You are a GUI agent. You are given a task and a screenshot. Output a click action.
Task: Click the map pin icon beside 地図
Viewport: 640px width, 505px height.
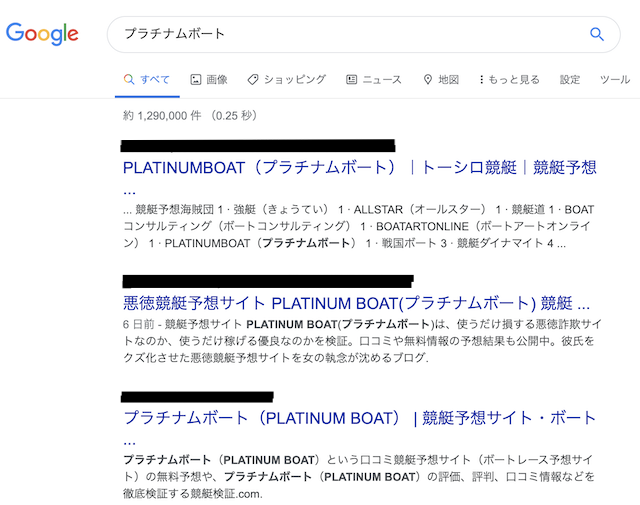click(428, 80)
